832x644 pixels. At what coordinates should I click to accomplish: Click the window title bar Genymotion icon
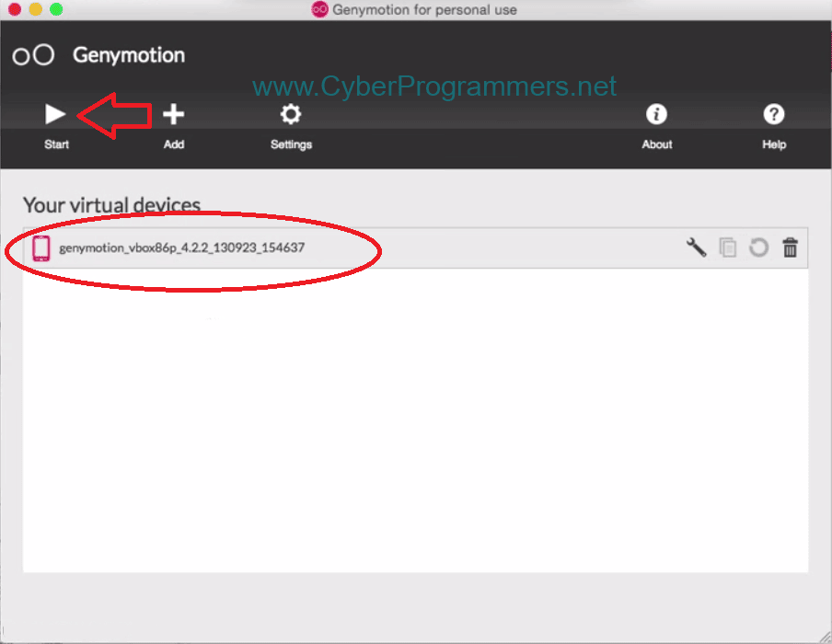click(x=319, y=9)
